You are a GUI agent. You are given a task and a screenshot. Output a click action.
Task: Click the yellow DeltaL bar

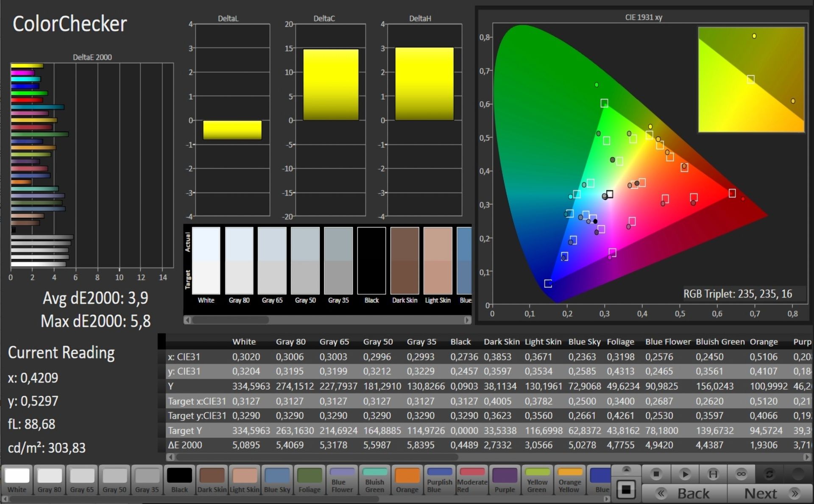click(x=232, y=130)
